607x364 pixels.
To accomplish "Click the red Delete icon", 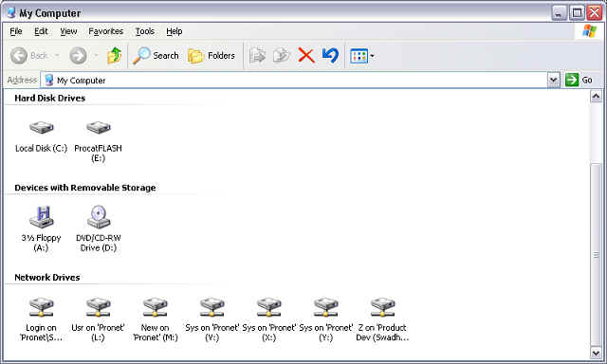I will (306, 56).
